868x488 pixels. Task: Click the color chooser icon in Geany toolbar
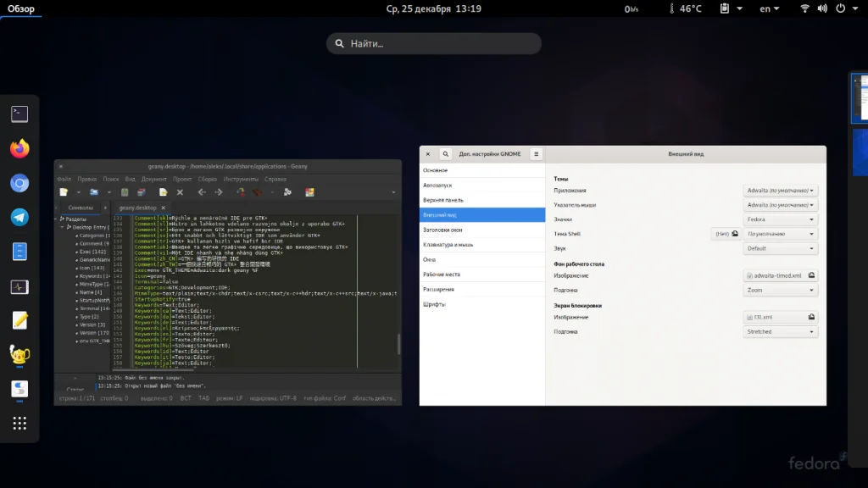[x=310, y=192]
